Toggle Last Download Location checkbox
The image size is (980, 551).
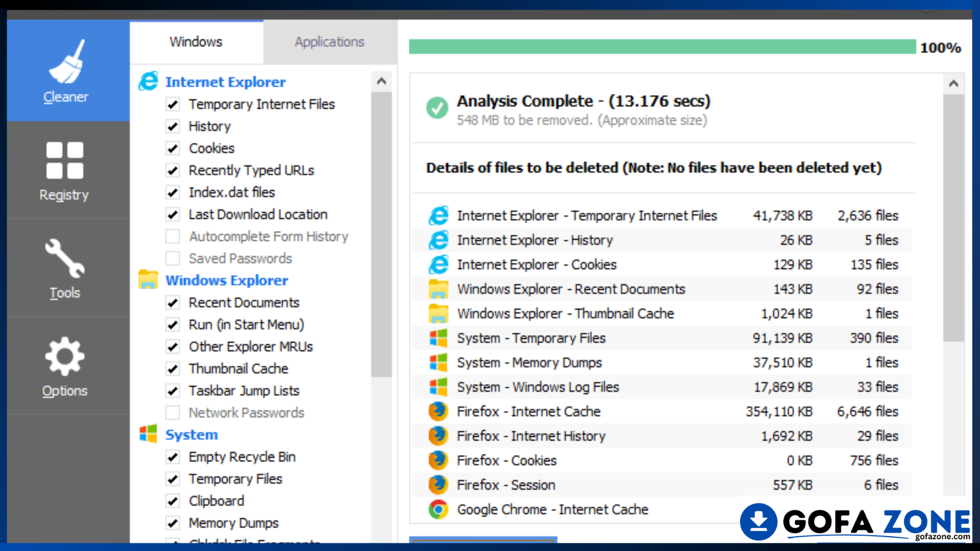(x=173, y=215)
